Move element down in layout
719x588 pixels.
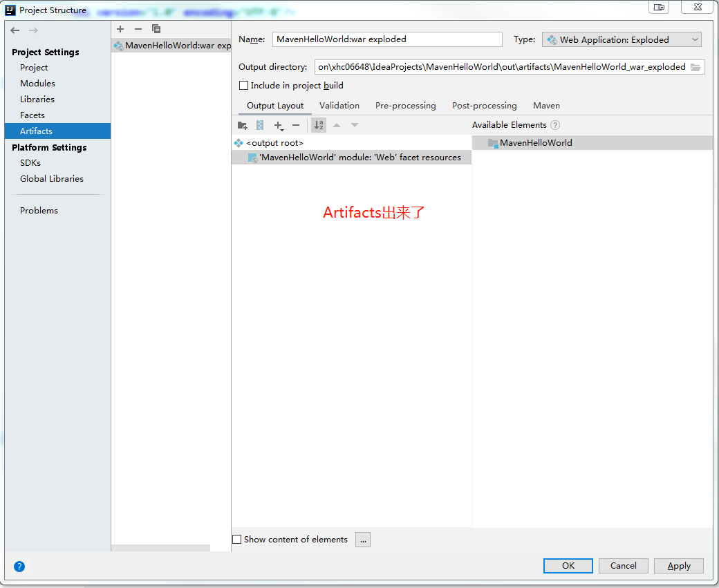coord(355,125)
